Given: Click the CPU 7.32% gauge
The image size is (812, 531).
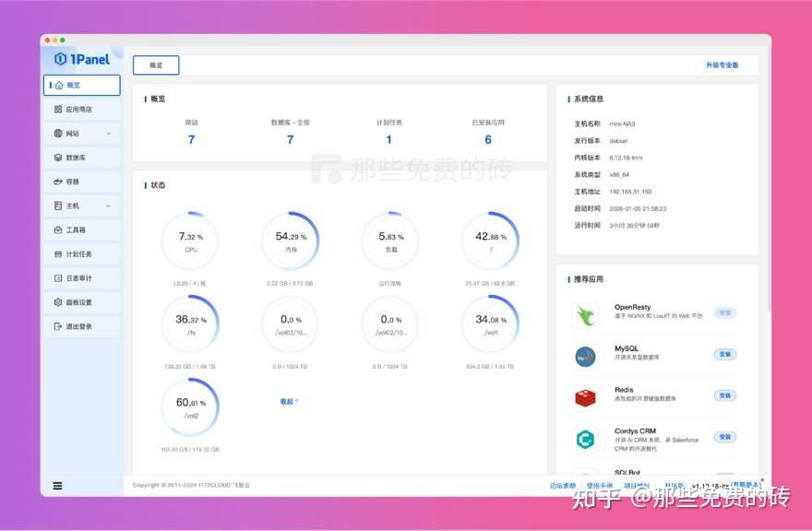Looking at the screenshot, I should (191, 241).
